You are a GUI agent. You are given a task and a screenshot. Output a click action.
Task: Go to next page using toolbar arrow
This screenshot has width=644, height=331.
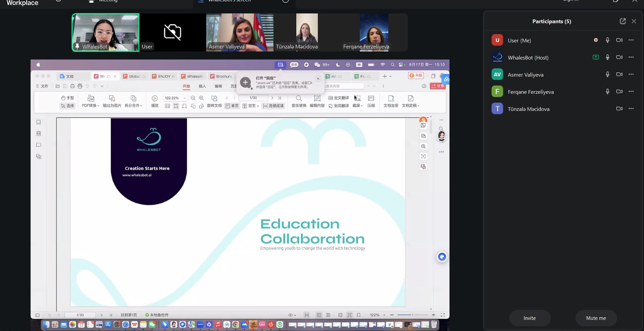[x=272, y=98]
